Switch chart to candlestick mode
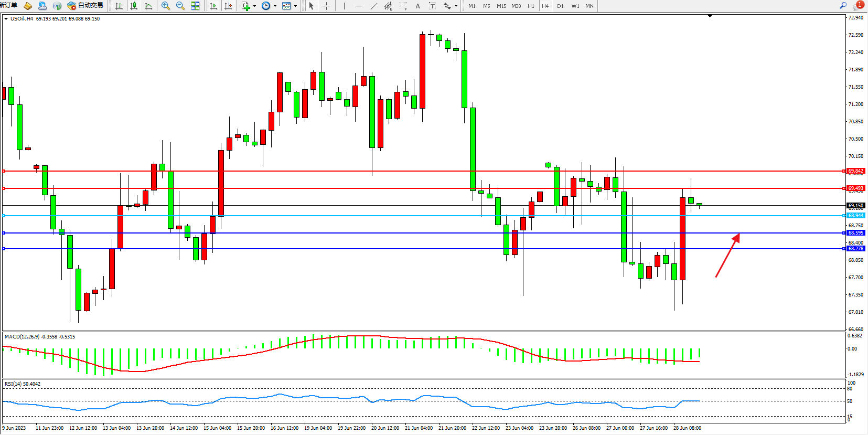This screenshot has width=868, height=435. coord(134,6)
